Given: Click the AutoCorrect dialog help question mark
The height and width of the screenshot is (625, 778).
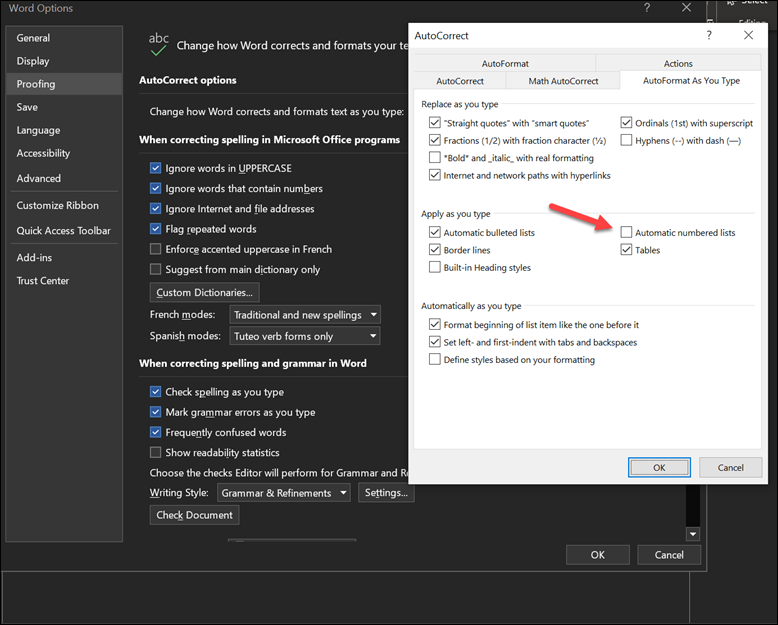Looking at the screenshot, I should click(709, 34).
